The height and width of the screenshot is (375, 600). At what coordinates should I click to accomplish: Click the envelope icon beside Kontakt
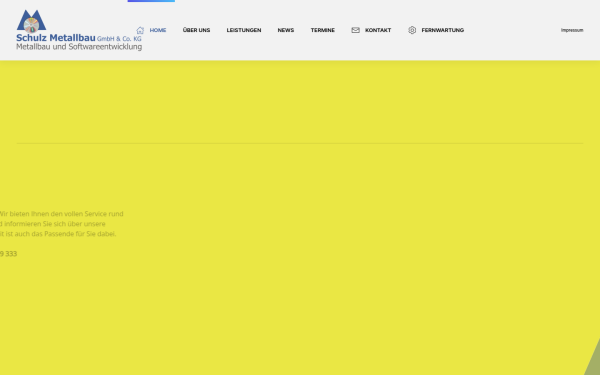(x=355, y=30)
